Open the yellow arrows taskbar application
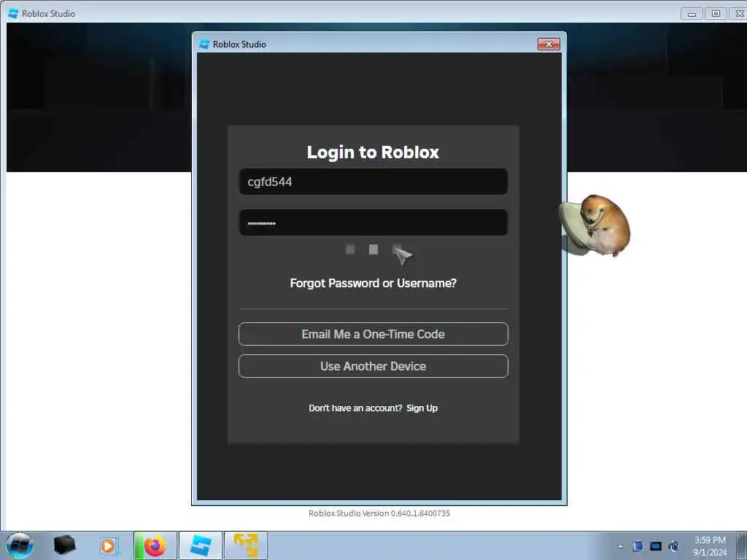This screenshot has width=747, height=560. point(245,545)
